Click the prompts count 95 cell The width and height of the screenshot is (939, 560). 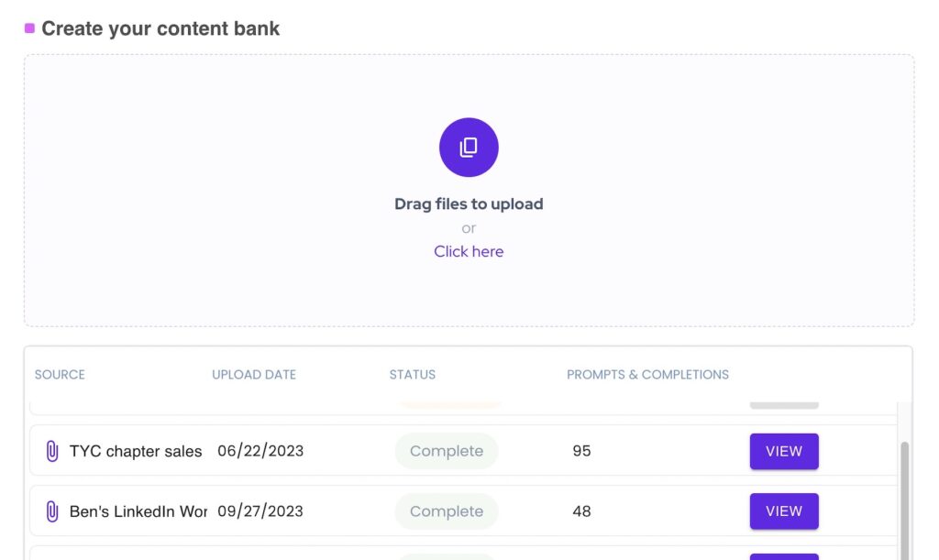581,451
